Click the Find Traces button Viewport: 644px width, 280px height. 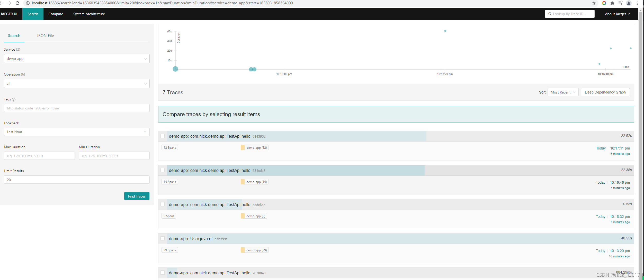137,196
